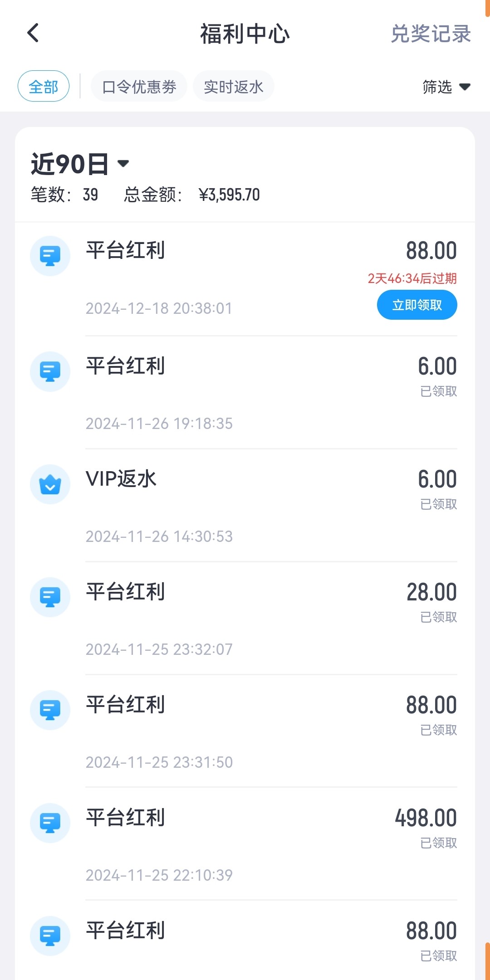The image size is (490, 980).
Task: Tap the back arrow icon
Action: [x=33, y=33]
